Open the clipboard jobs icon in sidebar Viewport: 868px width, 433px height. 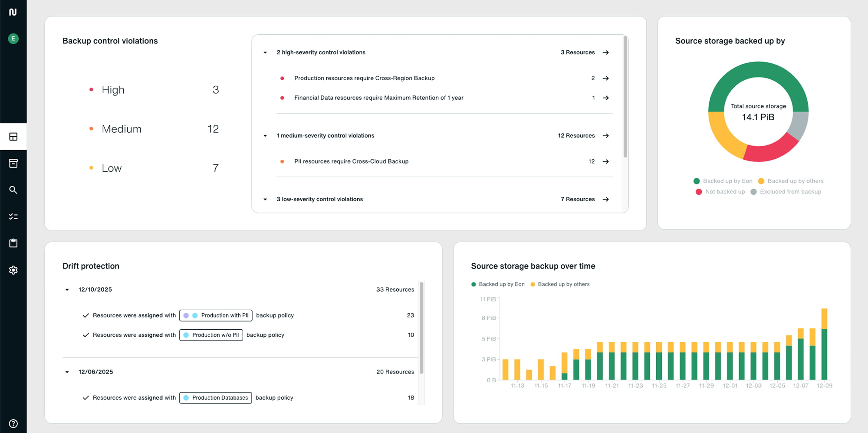(x=13, y=243)
